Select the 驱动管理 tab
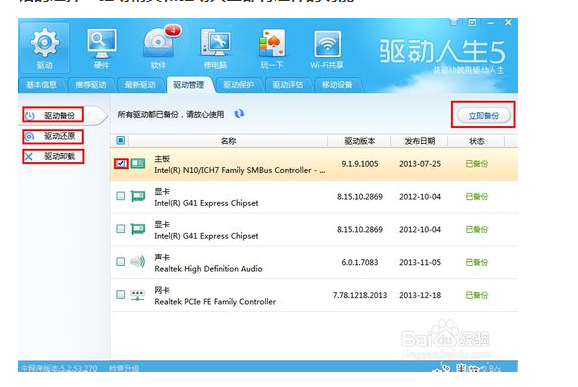This screenshot has width=578, height=387. (189, 85)
